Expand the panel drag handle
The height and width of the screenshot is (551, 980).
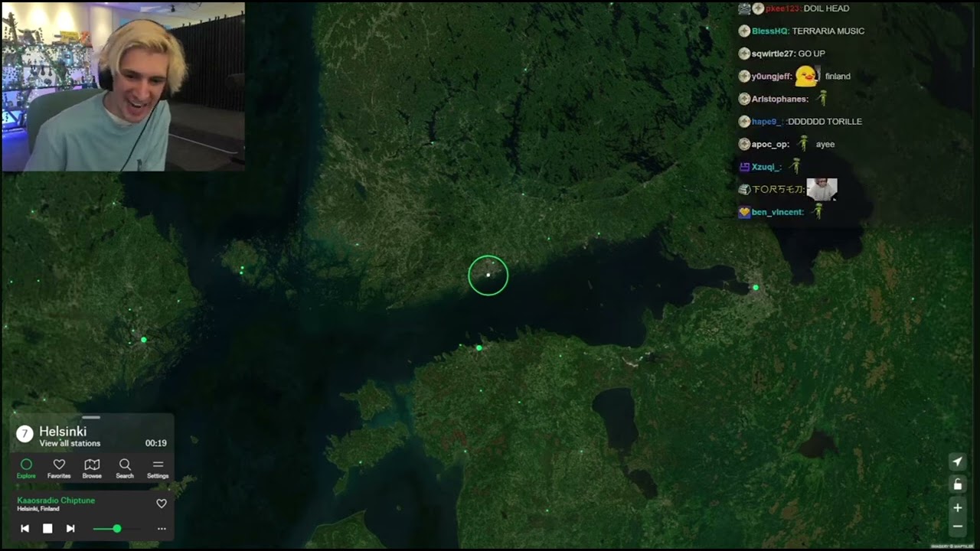coord(91,417)
